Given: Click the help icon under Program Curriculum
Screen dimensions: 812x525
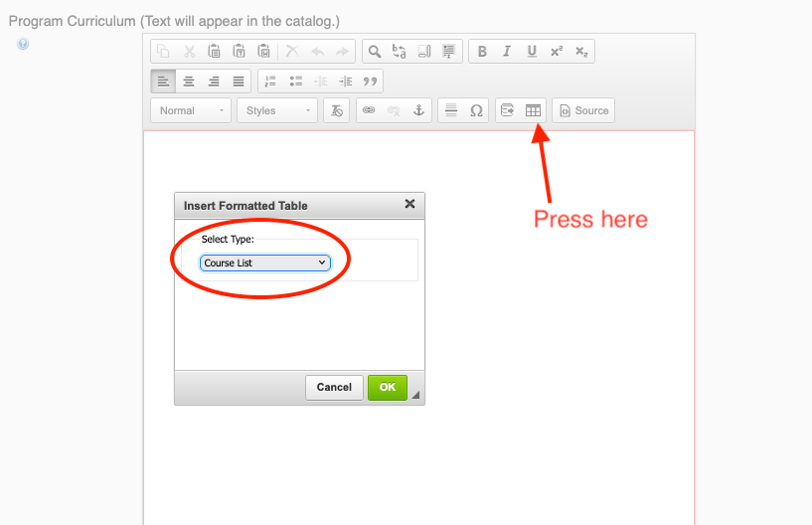Looking at the screenshot, I should (x=22, y=44).
